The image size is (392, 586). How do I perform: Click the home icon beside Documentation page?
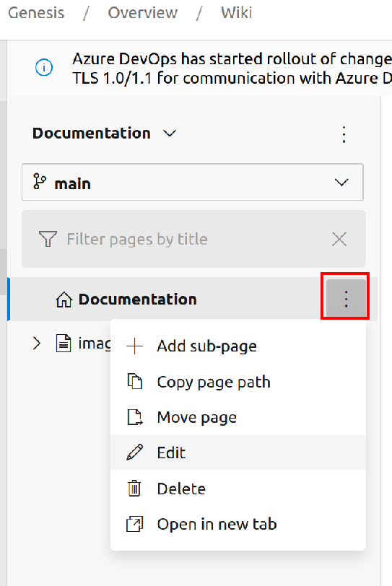coord(64,299)
